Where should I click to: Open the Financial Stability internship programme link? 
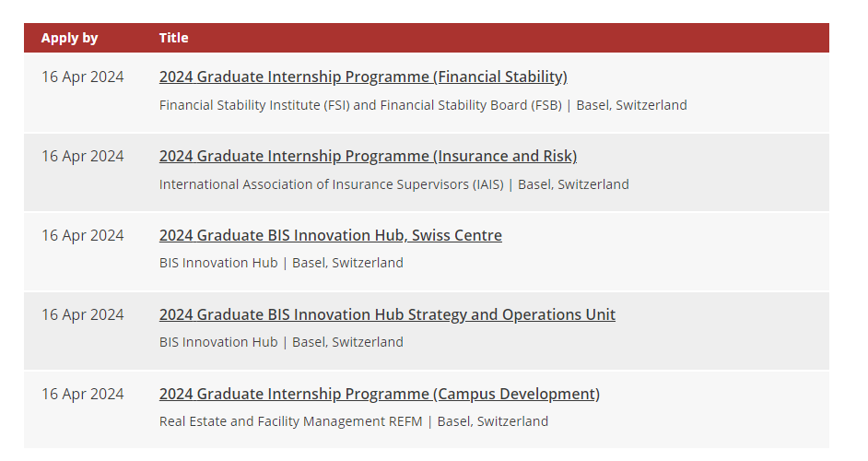[x=363, y=77]
